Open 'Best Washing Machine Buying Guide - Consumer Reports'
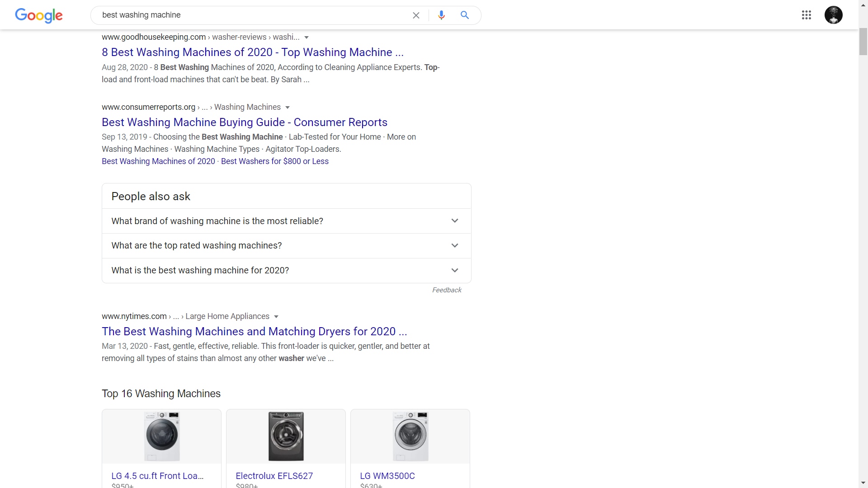 click(245, 122)
